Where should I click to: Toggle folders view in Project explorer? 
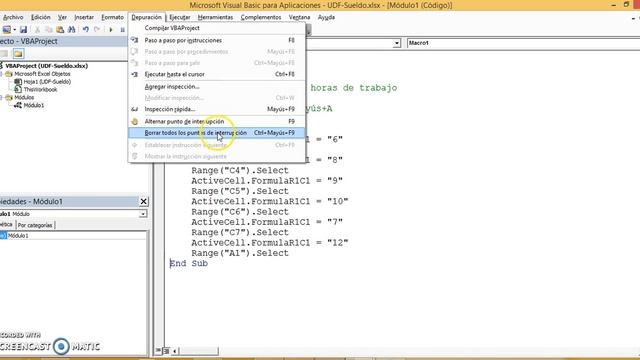tap(18, 53)
